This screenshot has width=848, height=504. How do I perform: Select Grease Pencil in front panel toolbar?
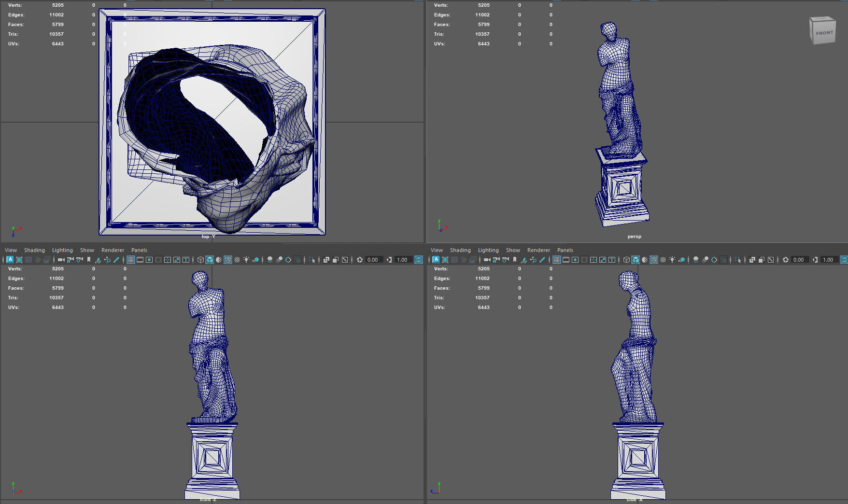click(116, 260)
